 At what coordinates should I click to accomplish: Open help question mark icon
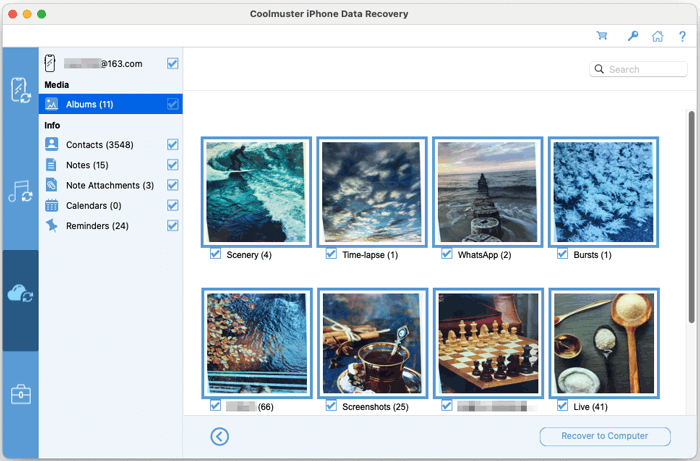pos(682,36)
